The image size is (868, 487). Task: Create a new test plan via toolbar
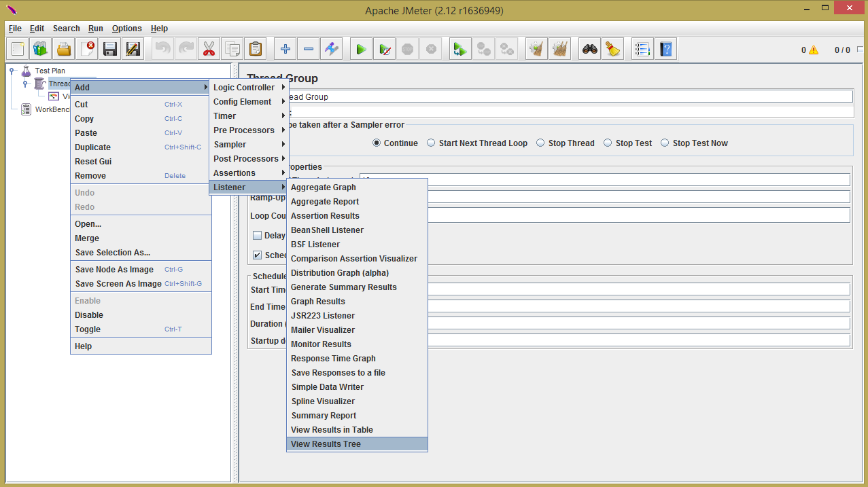tap(18, 49)
